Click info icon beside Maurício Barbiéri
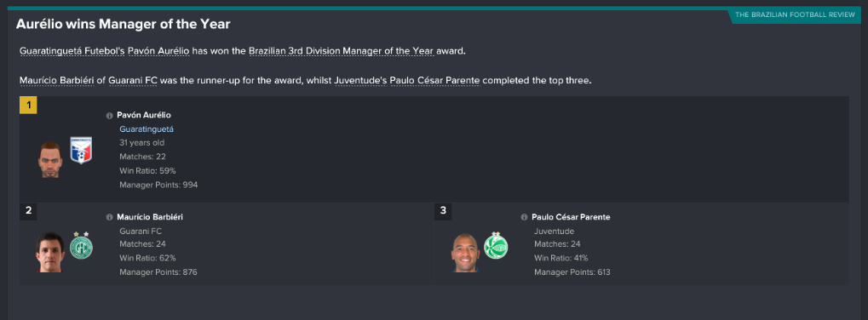 click(x=110, y=217)
